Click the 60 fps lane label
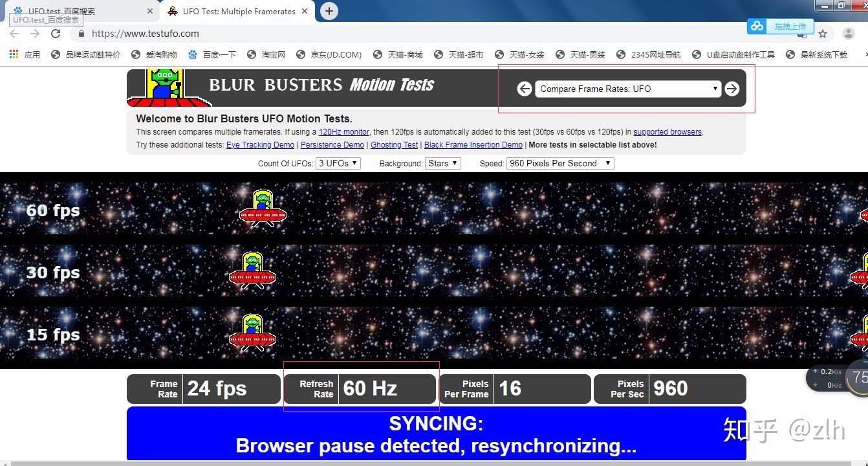The image size is (868, 466). [x=53, y=210]
